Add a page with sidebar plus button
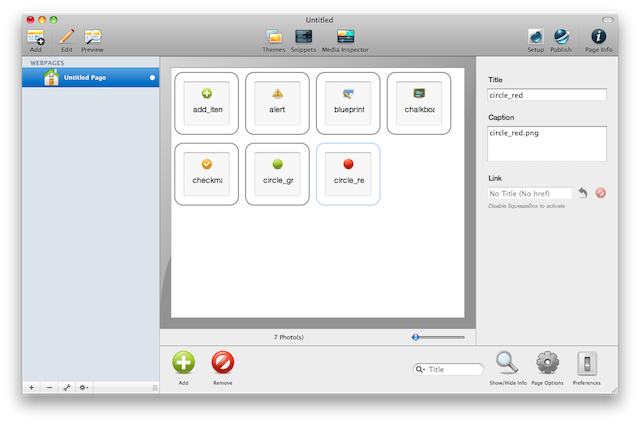The width and height of the screenshot is (640, 424). (x=32, y=387)
